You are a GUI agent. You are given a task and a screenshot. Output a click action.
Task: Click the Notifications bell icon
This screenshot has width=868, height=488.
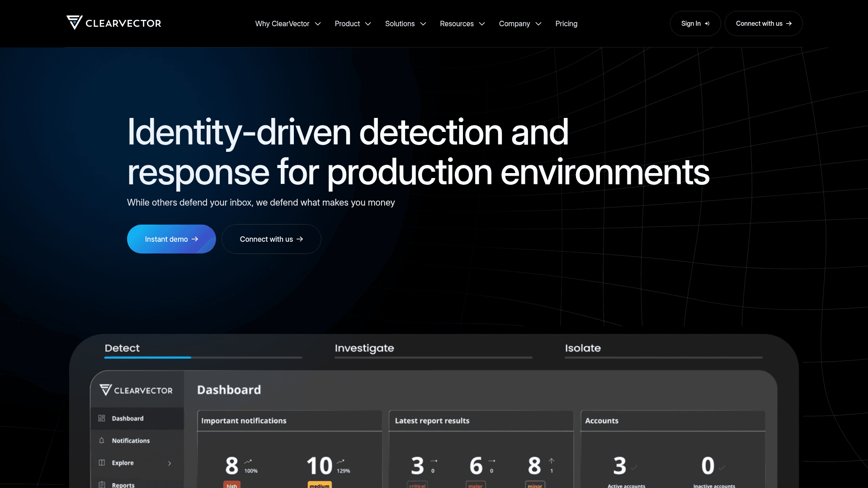click(102, 441)
